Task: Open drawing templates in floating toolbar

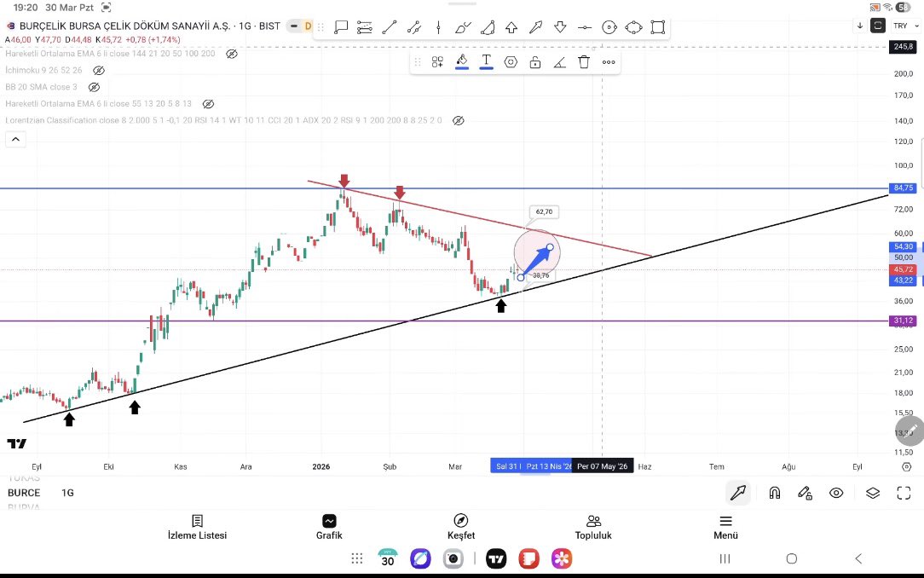Action: 437,62
